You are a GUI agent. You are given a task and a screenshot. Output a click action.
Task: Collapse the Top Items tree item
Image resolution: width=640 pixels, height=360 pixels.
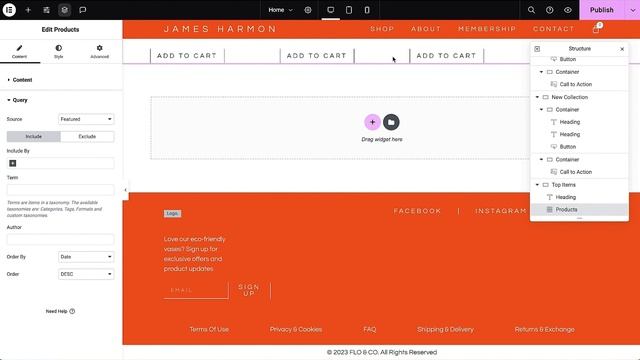pyautogui.click(x=537, y=185)
